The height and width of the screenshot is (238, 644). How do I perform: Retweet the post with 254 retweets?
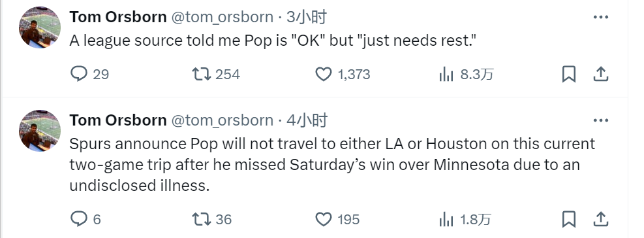[x=215, y=75]
